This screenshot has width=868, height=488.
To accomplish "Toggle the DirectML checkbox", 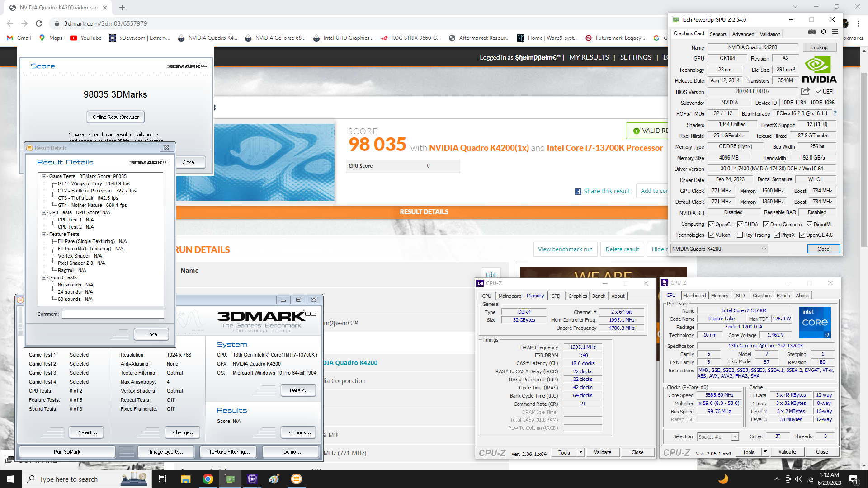I will [810, 225].
